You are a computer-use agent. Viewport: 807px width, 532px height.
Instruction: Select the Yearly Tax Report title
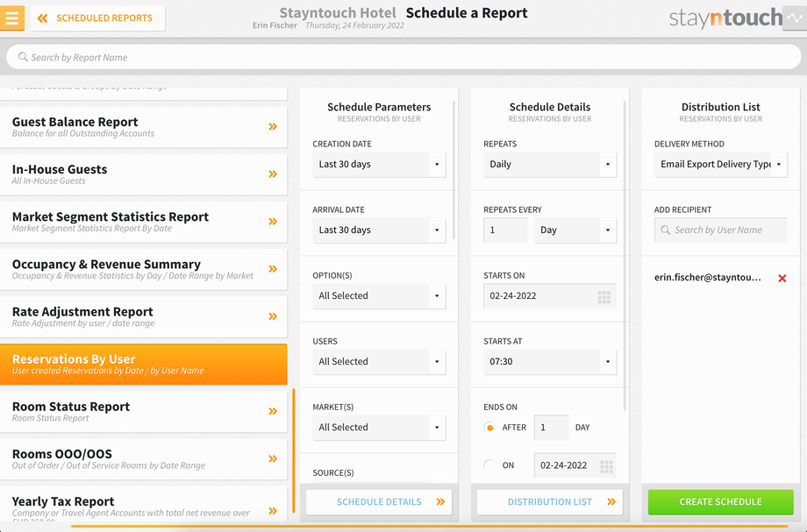click(x=63, y=501)
